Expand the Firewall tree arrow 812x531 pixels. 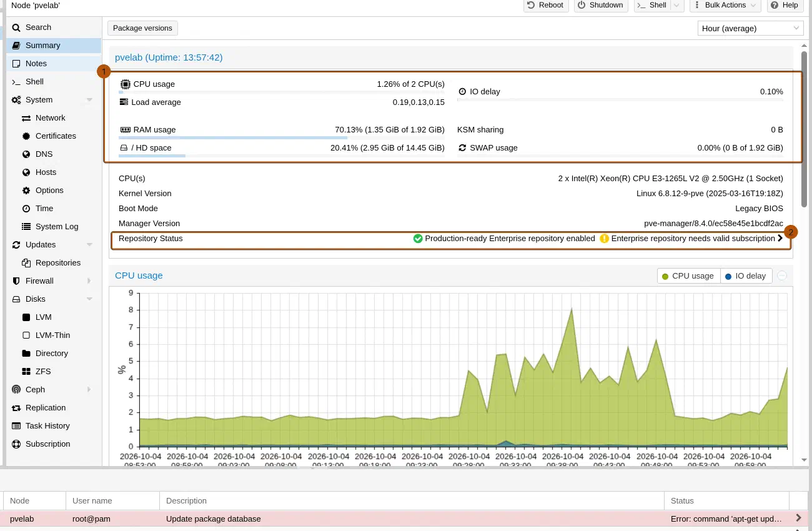click(89, 281)
